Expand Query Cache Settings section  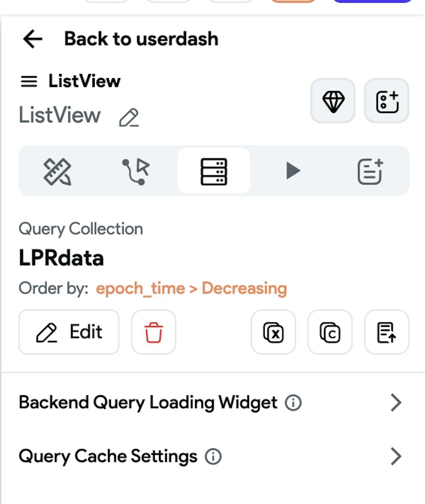[x=213, y=456]
